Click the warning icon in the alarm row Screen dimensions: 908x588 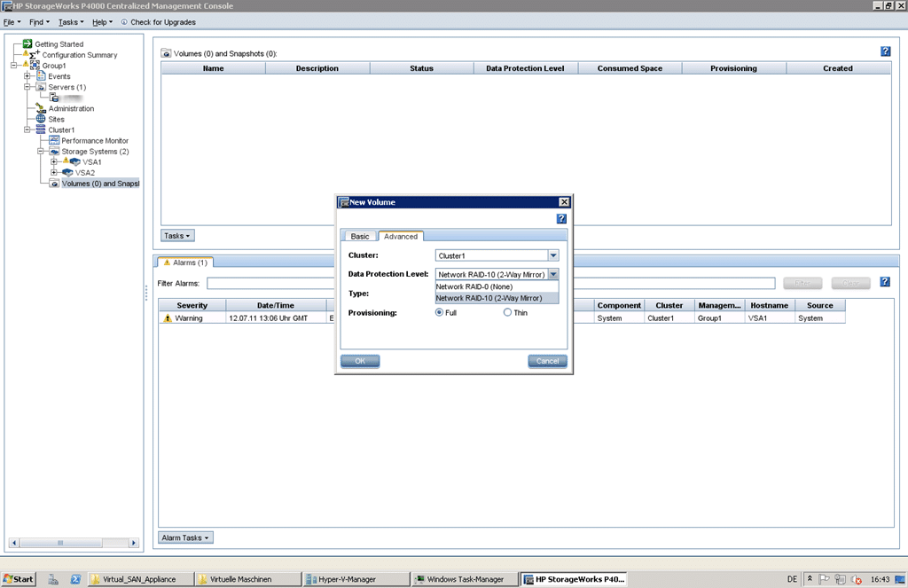(168, 318)
